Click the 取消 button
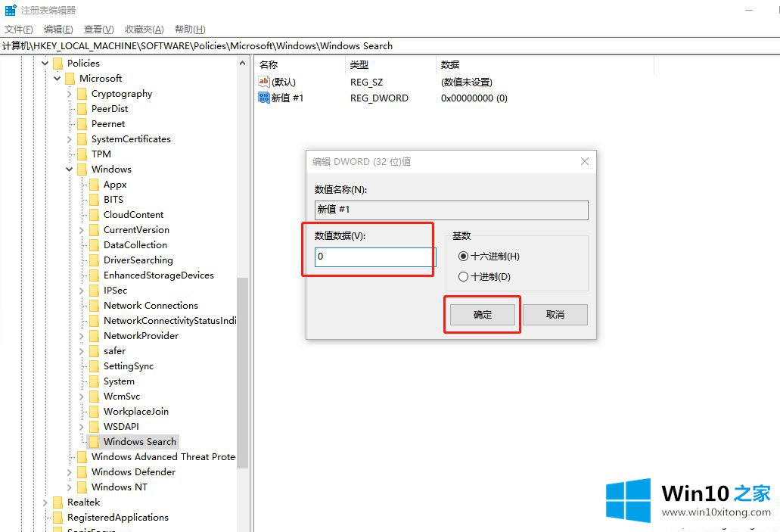The height and width of the screenshot is (532, 780). pos(555,315)
